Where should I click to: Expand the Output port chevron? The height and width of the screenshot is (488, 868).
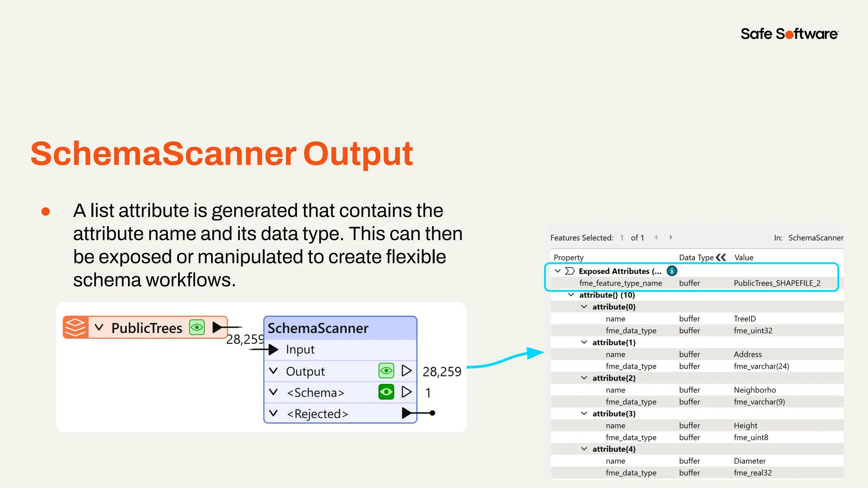pos(274,371)
